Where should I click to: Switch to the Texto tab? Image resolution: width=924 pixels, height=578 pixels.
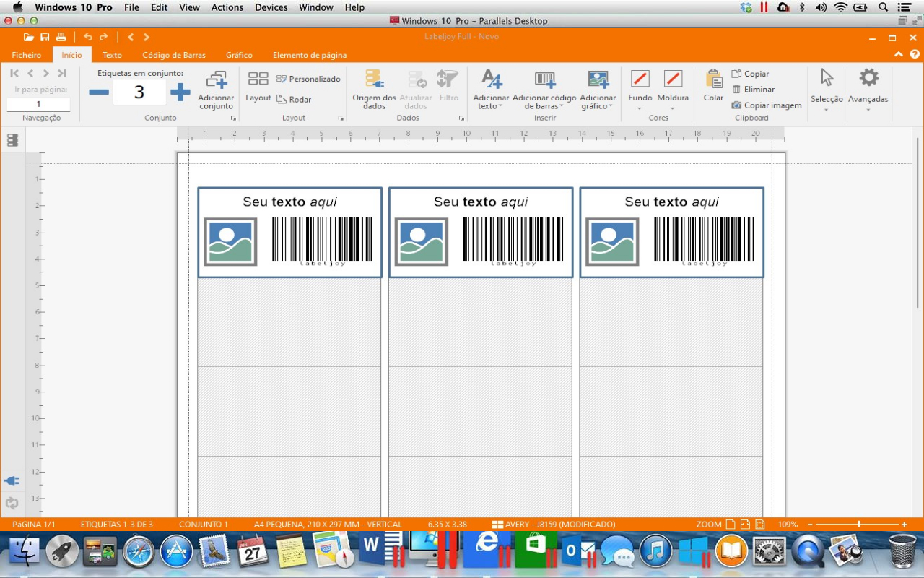tap(112, 55)
